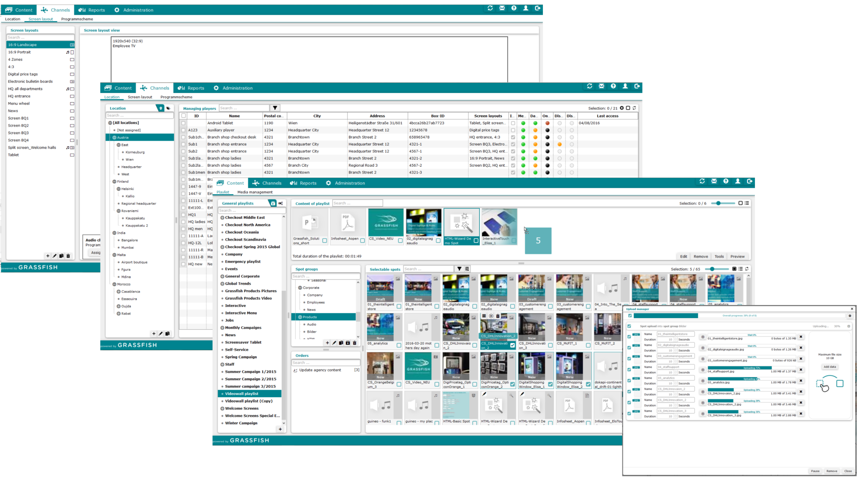Check CS_McFIT_1 spot checkbox

coord(588,346)
